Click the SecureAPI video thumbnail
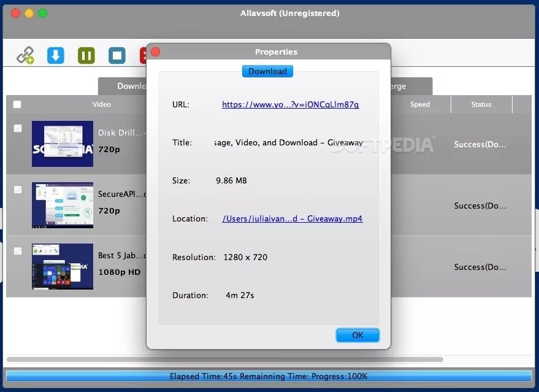The width and height of the screenshot is (539, 392). tap(63, 205)
